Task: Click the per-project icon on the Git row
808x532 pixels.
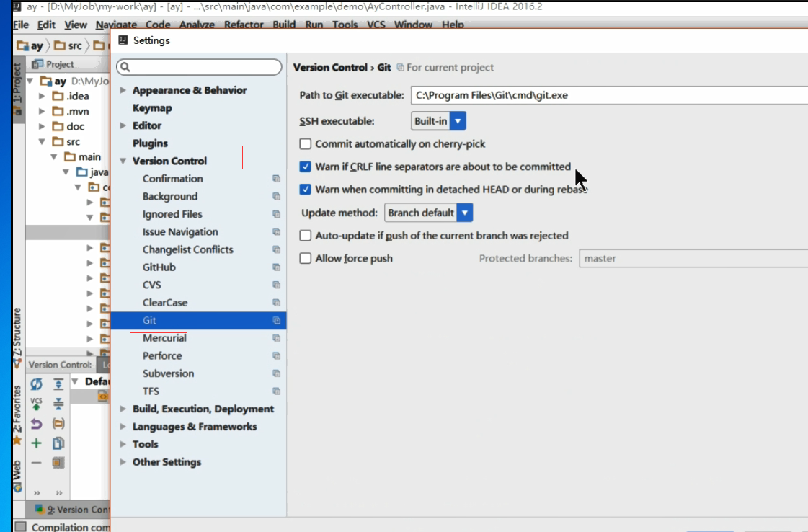Action: [x=276, y=320]
